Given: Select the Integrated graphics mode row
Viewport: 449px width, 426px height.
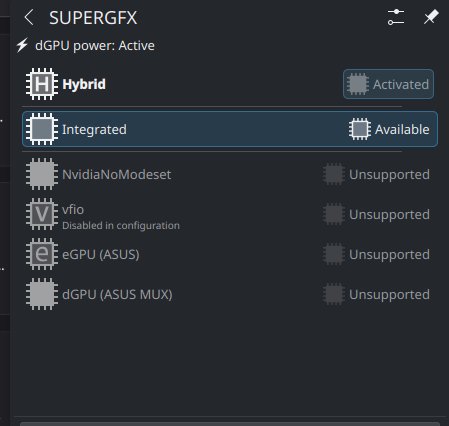Looking at the screenshot, I should coord(230,129).
